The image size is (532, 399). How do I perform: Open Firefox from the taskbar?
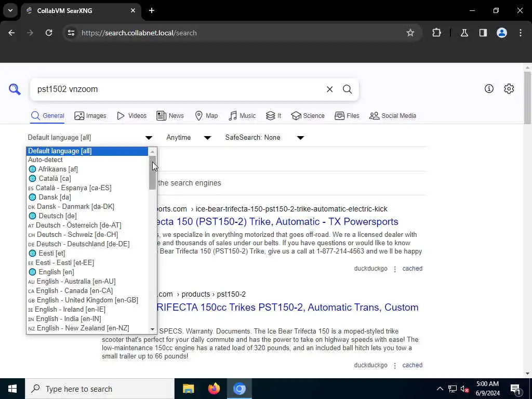point(214,389)
